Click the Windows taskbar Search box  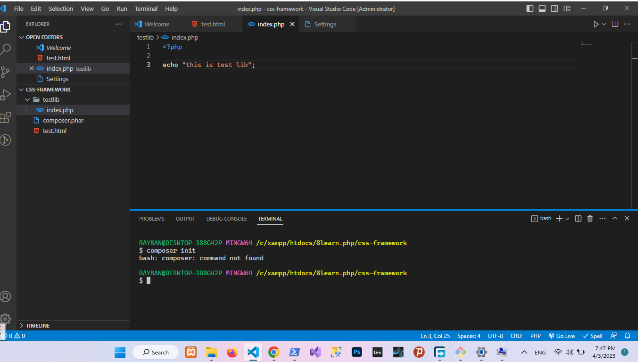156,352
